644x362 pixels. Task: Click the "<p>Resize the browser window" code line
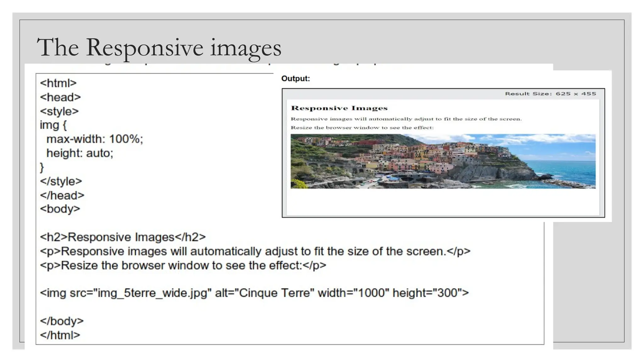(183, 266)
